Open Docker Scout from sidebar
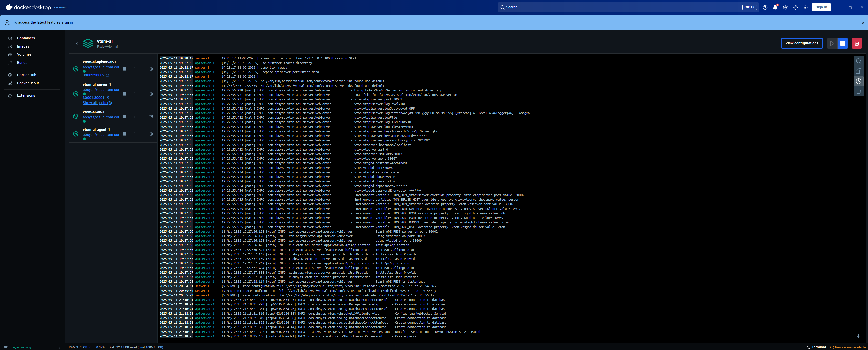 point(28,83)
